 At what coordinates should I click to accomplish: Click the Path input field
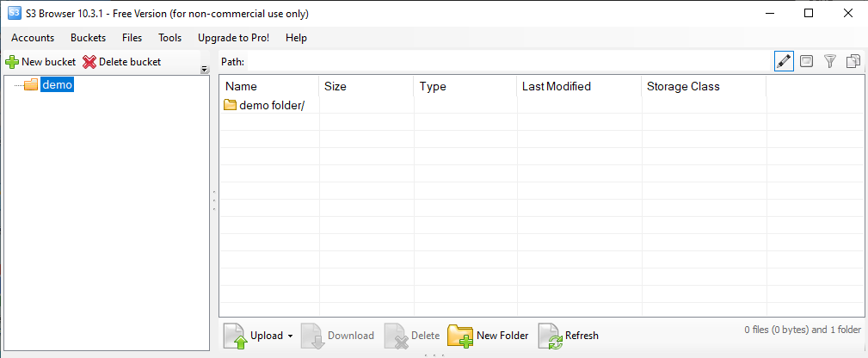508,62
